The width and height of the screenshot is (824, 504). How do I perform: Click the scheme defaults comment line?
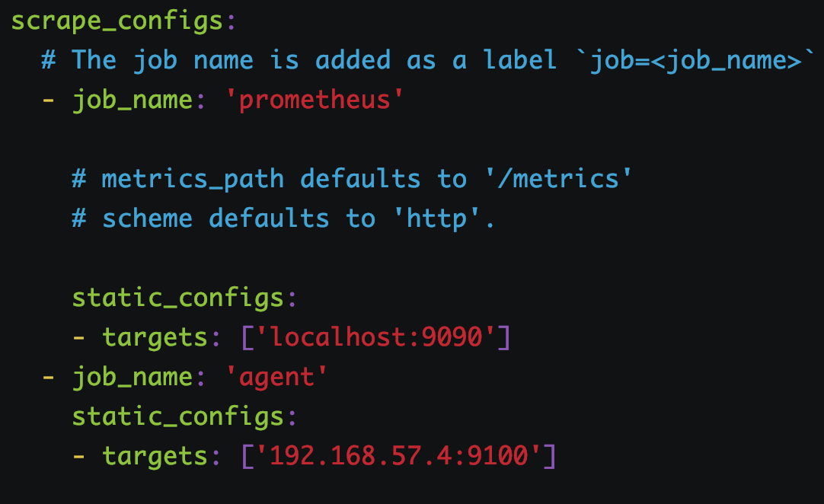point(283,219)
